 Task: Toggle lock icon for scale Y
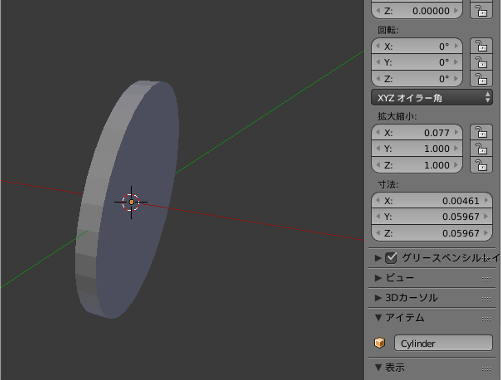[481, 149]
